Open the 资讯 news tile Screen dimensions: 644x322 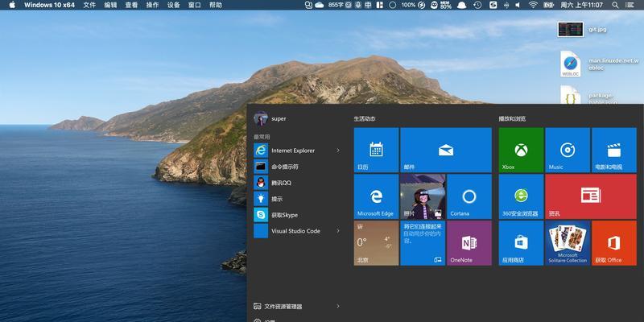pos(591,196)
